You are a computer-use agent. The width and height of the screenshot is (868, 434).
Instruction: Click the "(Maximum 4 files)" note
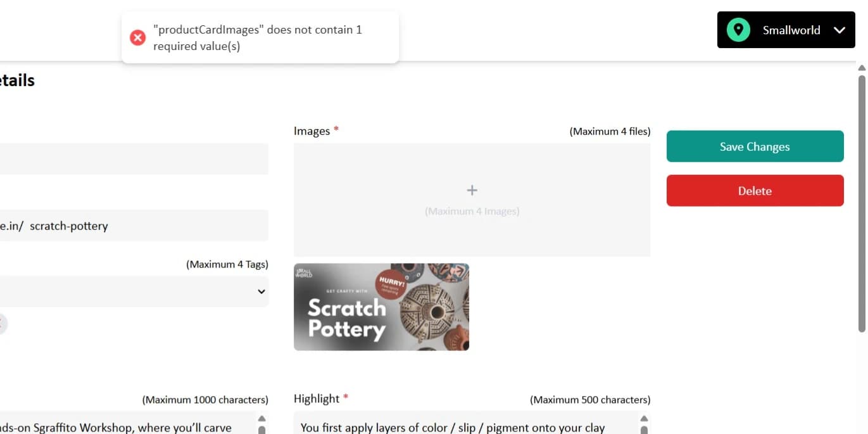click(x=610, y=131)
